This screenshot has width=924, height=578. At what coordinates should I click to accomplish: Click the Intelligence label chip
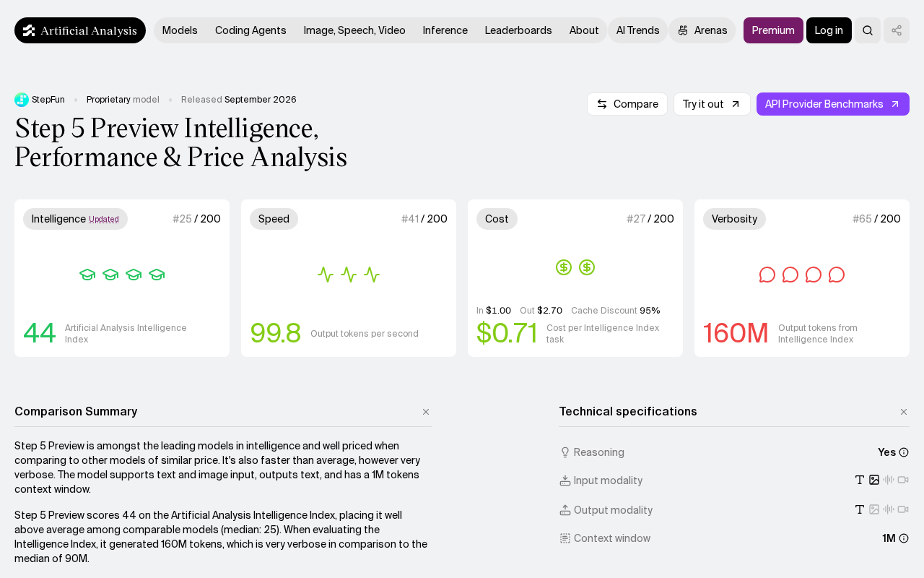tap(75, 219)
